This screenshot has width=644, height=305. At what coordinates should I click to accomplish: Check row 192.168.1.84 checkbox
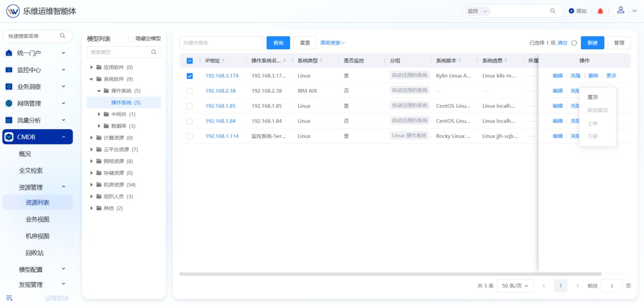(190, 121)
